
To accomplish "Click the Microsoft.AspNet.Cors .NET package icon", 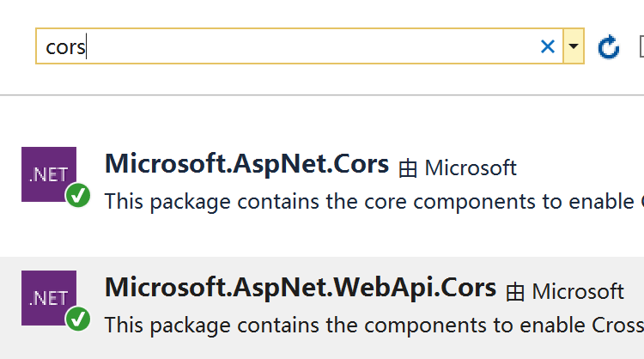I will (49, 174).
